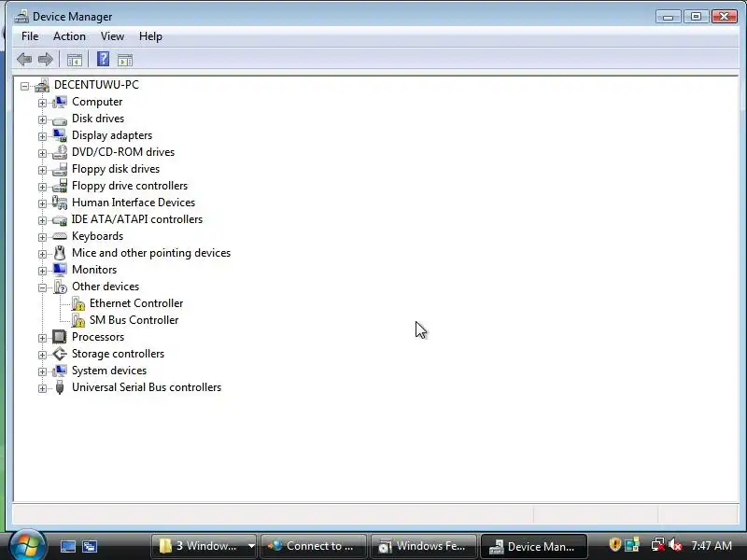Expand the Keyboards node
The image size is (747, 560).
(x=42, y=237)
